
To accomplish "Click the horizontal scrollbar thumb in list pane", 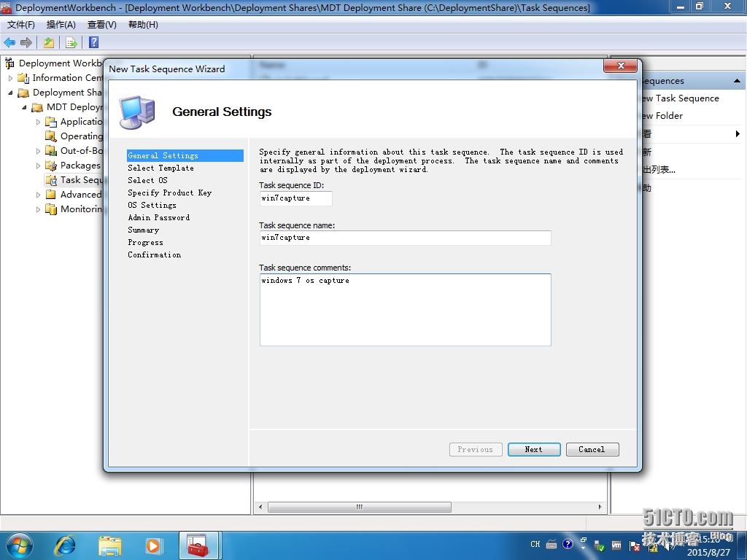I will [x=360, y=507].
